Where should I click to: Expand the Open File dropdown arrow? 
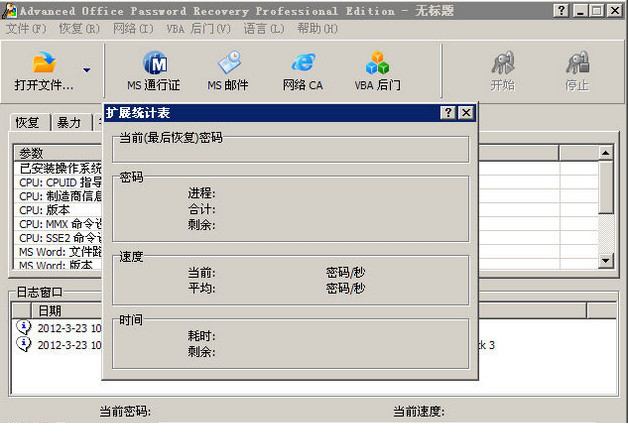pos(87,70)
